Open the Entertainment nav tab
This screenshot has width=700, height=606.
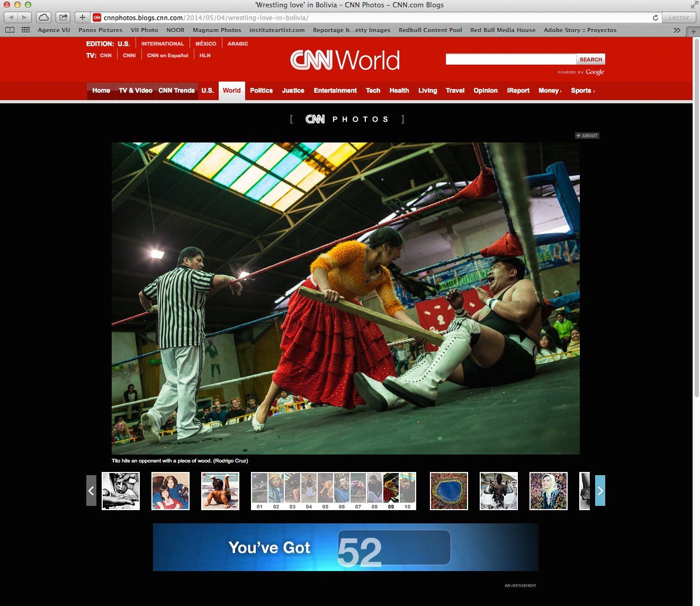(x=335, y=91)
